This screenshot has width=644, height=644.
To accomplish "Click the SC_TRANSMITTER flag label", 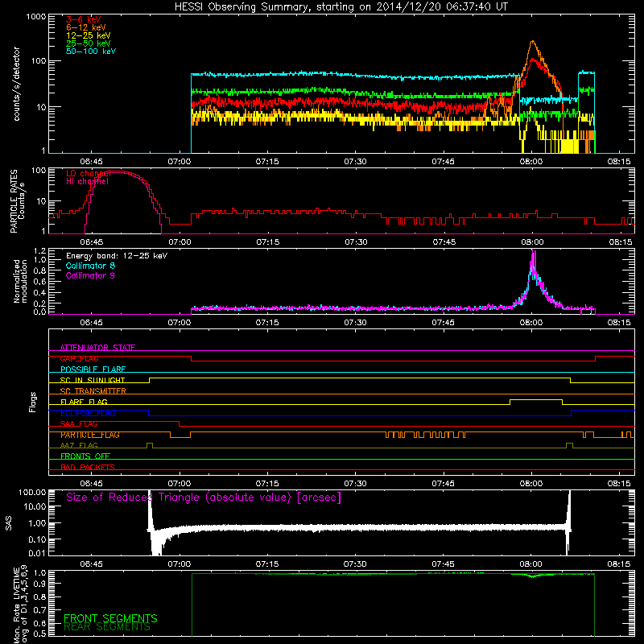I will [93, 391].
